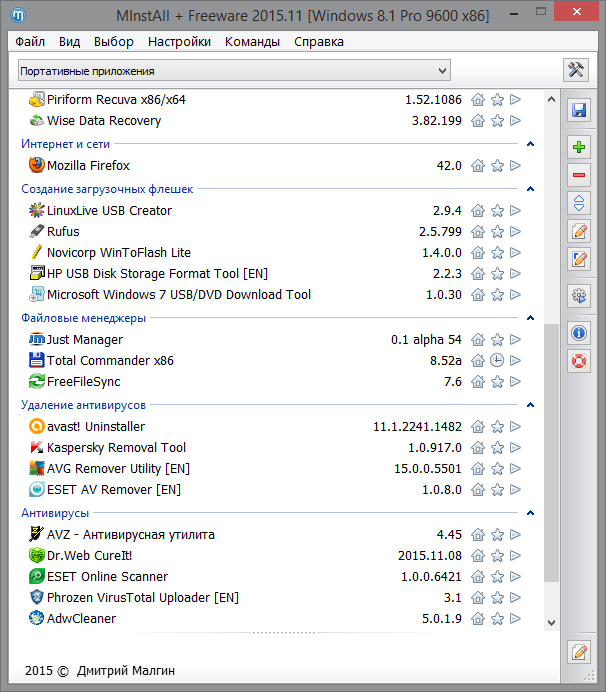The image size is (606, 692).
Task: Click the play arrow for ESET Online Scanner
Action: tap(515, 577)
